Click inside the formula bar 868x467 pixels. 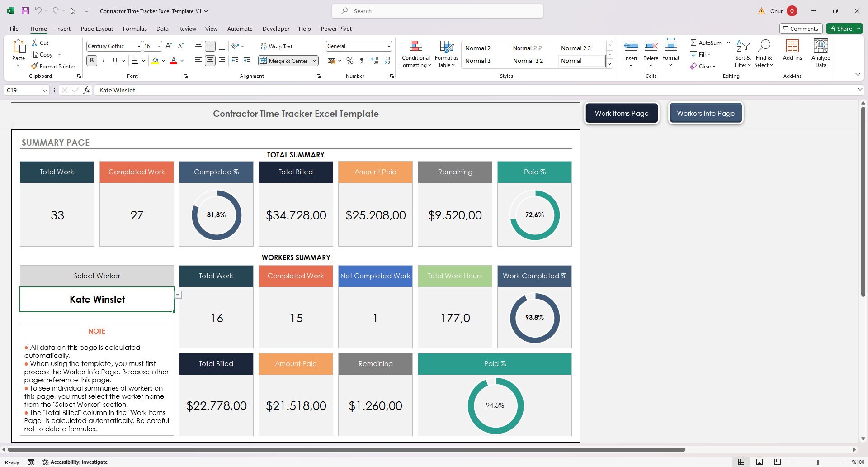point(271,90)
